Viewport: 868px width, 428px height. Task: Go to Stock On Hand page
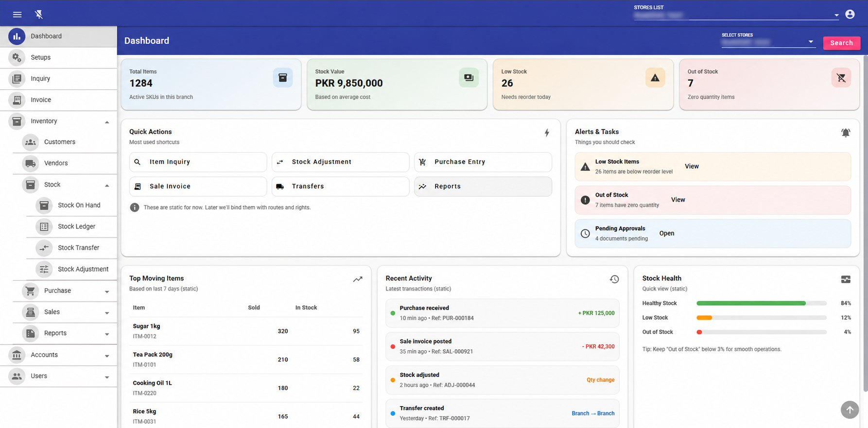[72, 205]
